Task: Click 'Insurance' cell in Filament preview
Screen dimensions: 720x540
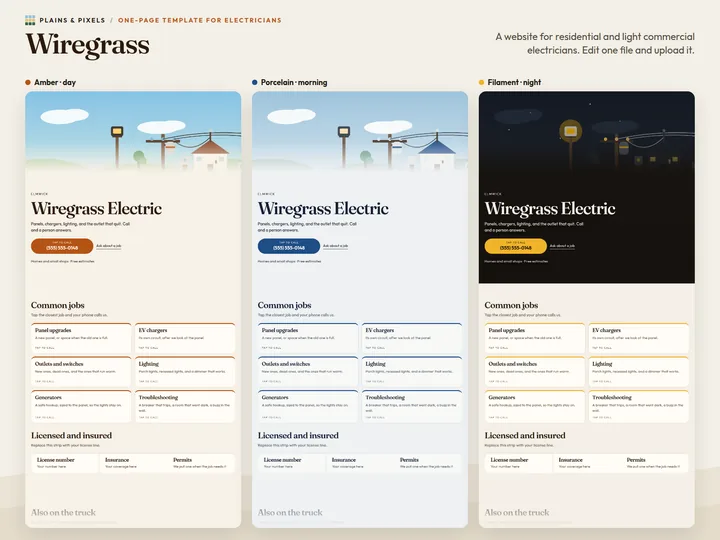Action: tap(587, 463)
